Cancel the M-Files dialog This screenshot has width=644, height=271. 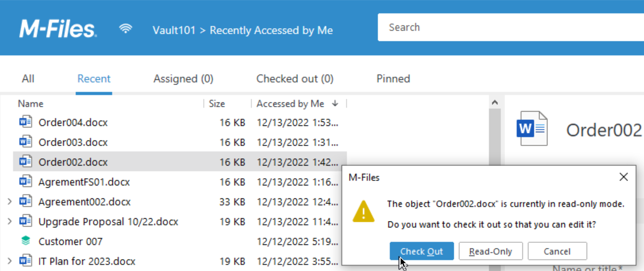tap(557, 251)
